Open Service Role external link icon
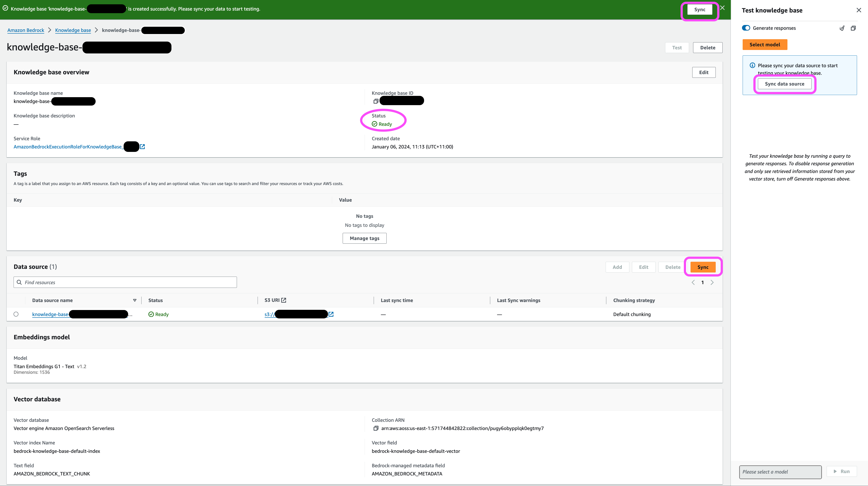Screen dimensions: 868x486 pos(143,147)
